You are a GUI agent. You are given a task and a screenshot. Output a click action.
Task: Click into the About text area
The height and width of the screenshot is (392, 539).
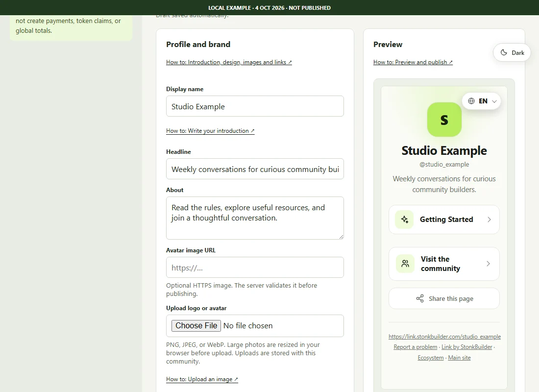point(255,218)
